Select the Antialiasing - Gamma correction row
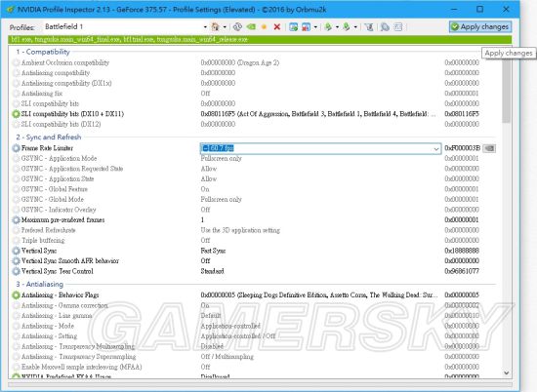This screenshot has width=537, height=392. pos(254,305)
